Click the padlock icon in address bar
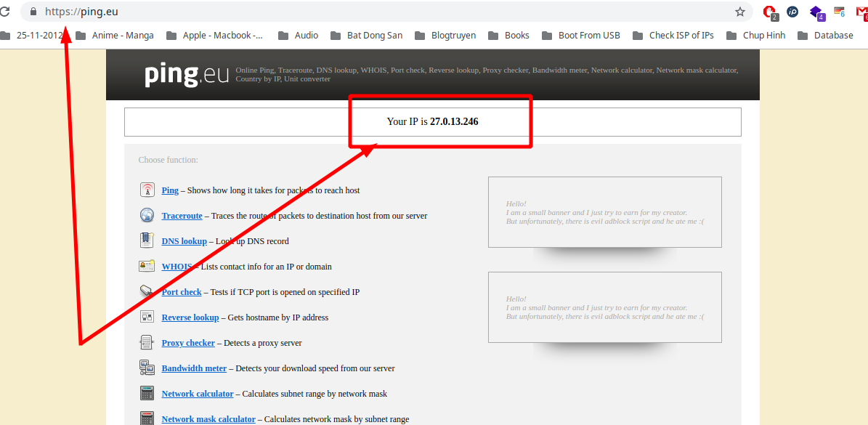The height and width of the screenshot is (425, 868). (x=33, y=12)
